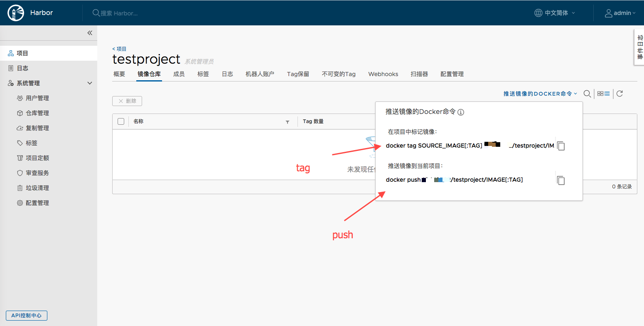
Task: Toggle the select-all checkbox in table header
Action: click(x=120, y=121)
